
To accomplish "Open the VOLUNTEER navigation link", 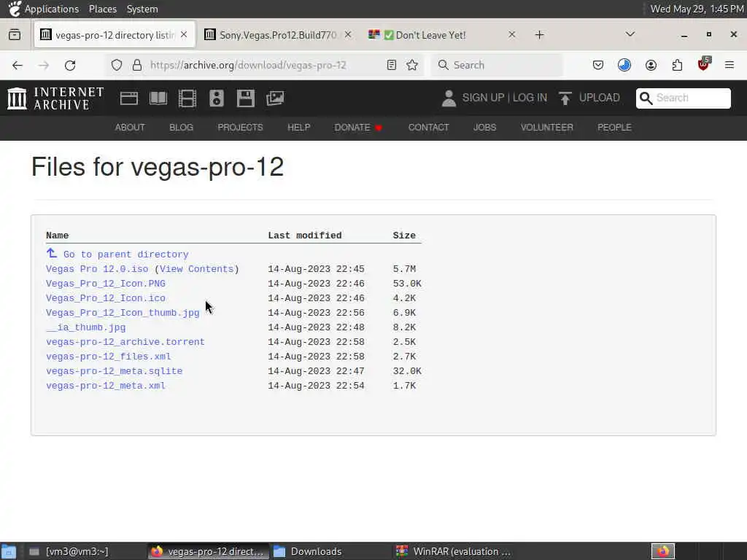I will (546, 127).
